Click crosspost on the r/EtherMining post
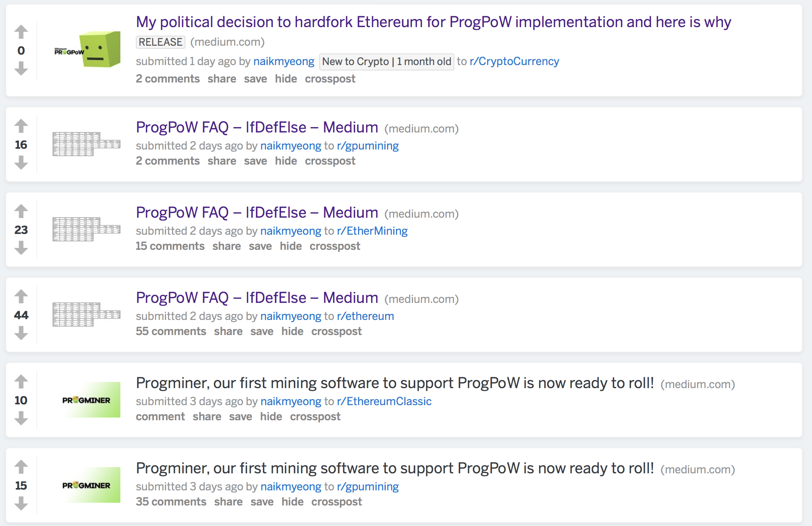This screenshot has width=812, height=526. [x=335, y=246]
